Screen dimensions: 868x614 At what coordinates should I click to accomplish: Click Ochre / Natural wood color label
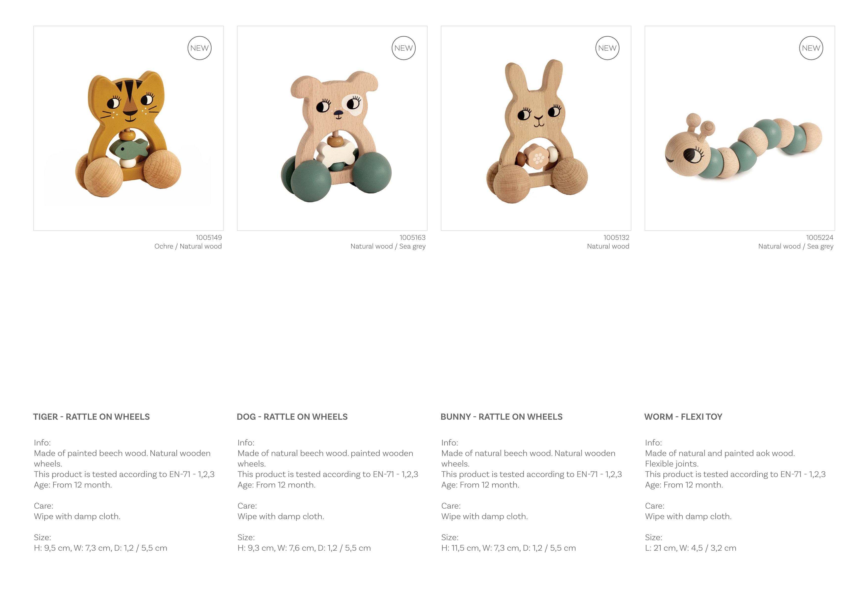(188, 246)
